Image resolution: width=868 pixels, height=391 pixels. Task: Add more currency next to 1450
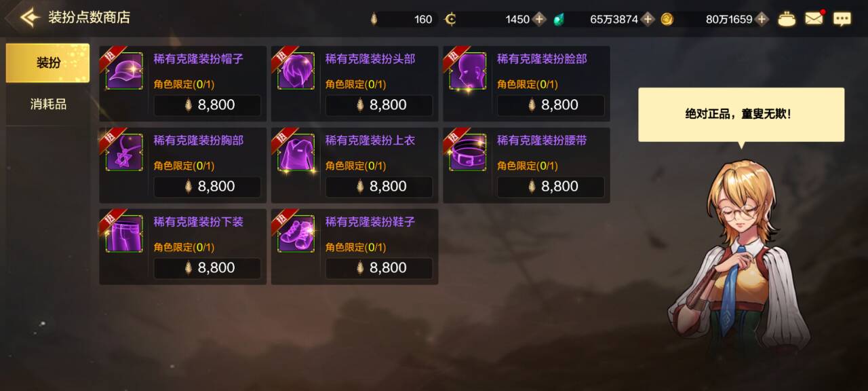click(539, 19)
